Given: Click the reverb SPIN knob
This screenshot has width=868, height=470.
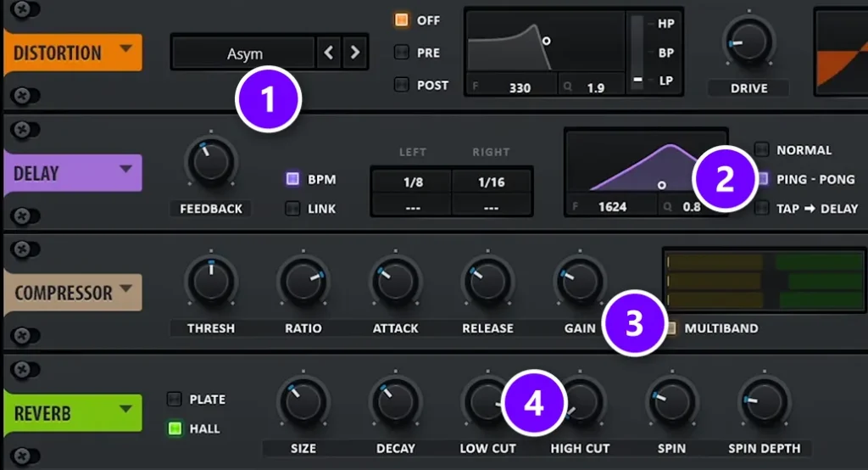Looking at the screenshot, I should [672, 401].
